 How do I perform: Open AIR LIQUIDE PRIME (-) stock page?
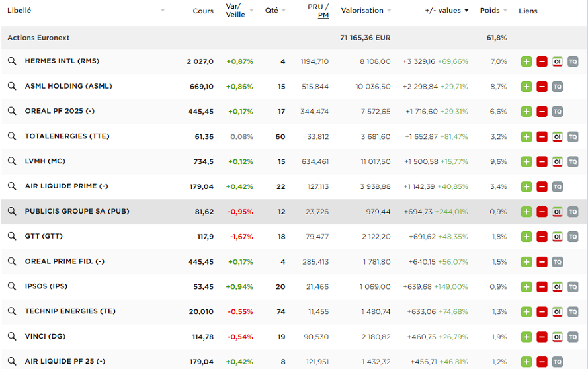(66, 186)
